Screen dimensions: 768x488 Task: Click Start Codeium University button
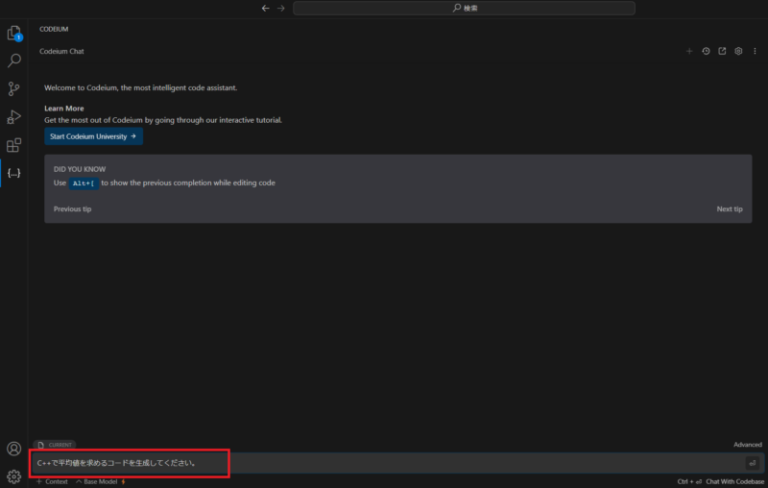[x=93, y=136]
